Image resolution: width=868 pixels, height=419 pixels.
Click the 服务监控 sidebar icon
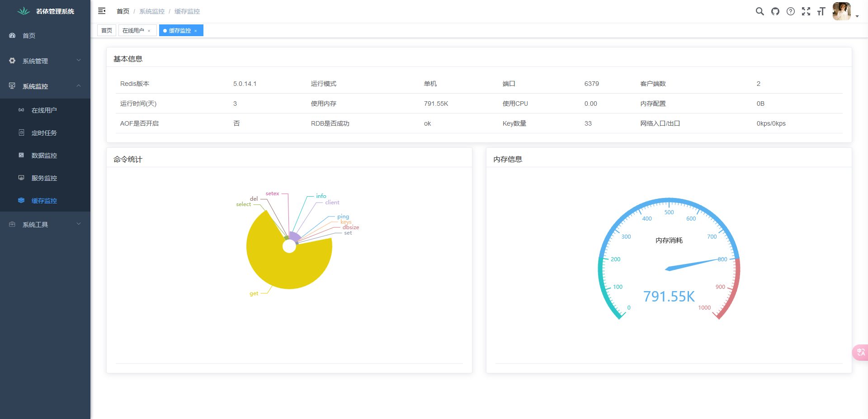click(21, 178)
